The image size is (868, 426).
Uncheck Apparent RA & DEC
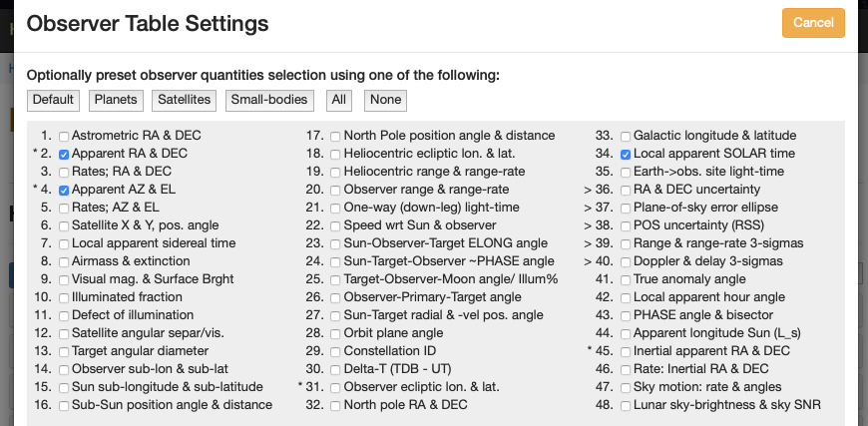click(x=64, y=155)
